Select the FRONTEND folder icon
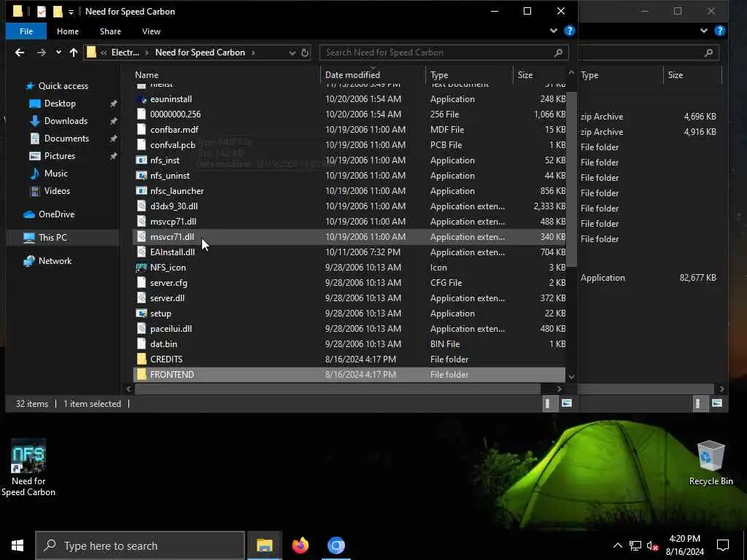The height and width of the screenshot is (560, 747). 142,374
